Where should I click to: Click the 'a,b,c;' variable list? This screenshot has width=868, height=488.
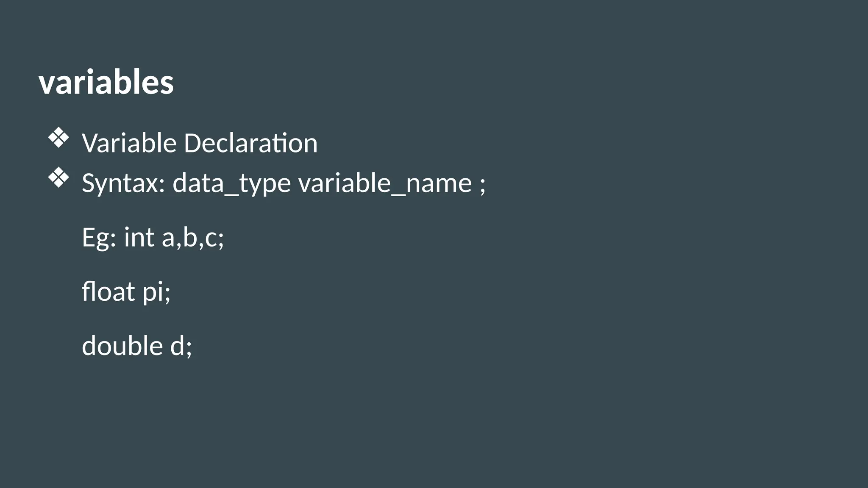193,238
